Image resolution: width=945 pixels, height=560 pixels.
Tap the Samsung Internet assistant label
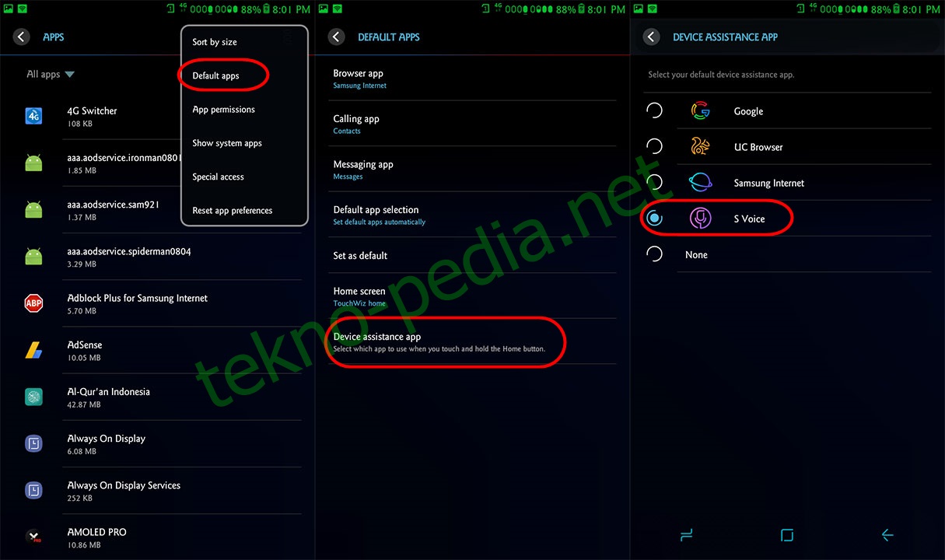[768, 183]
